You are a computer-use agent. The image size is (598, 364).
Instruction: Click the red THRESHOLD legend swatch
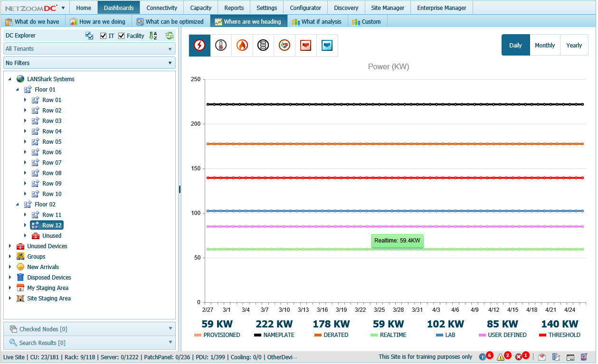(542, 335)
